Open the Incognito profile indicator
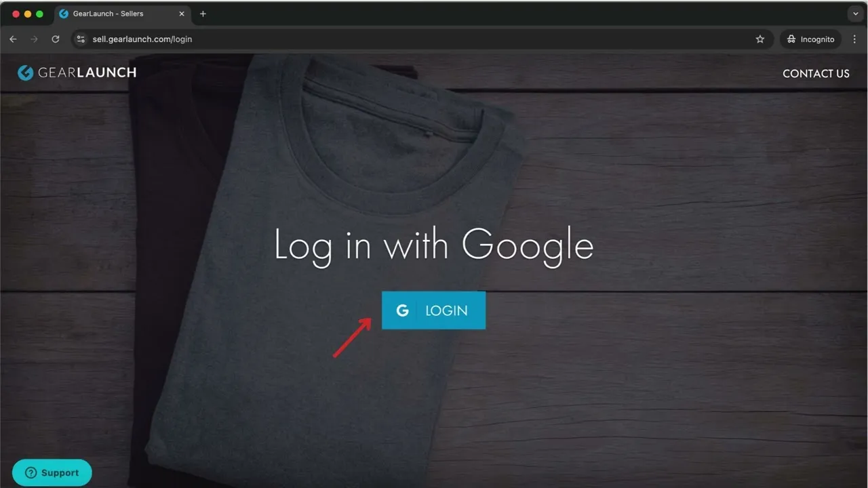Screen dimensions: 868x488 tap(810, 39)
